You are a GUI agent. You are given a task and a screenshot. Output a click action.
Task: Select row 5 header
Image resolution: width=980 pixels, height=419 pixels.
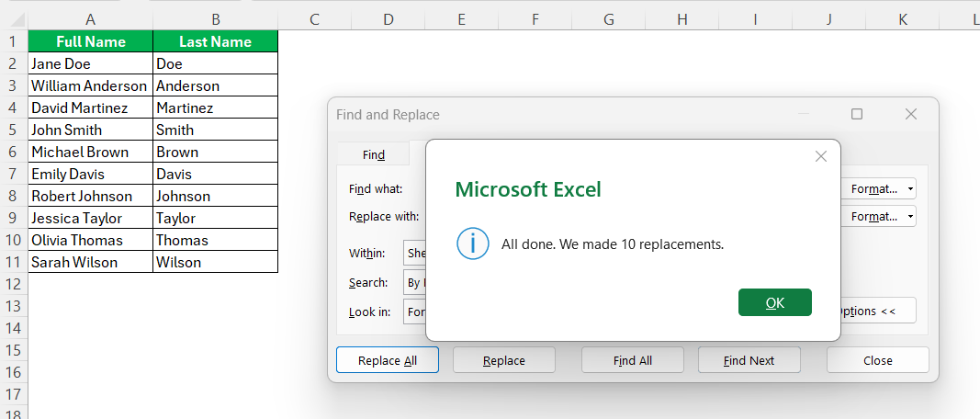(x=14, y=130)
